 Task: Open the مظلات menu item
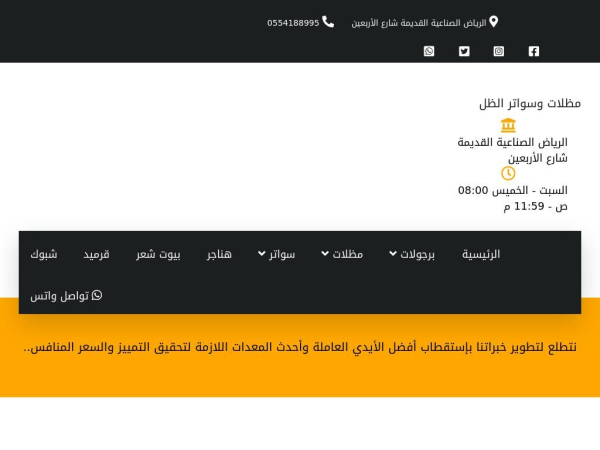pos(347,254)
